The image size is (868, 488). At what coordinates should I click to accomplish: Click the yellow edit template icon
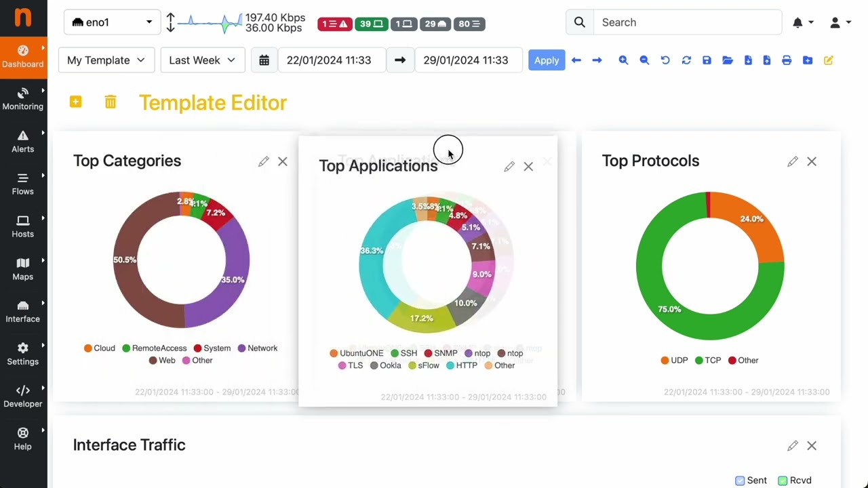[829, 60]
